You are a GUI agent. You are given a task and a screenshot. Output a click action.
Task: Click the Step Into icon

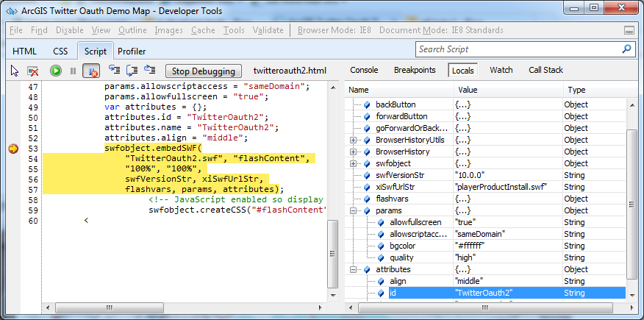click(x=114, y=70)
